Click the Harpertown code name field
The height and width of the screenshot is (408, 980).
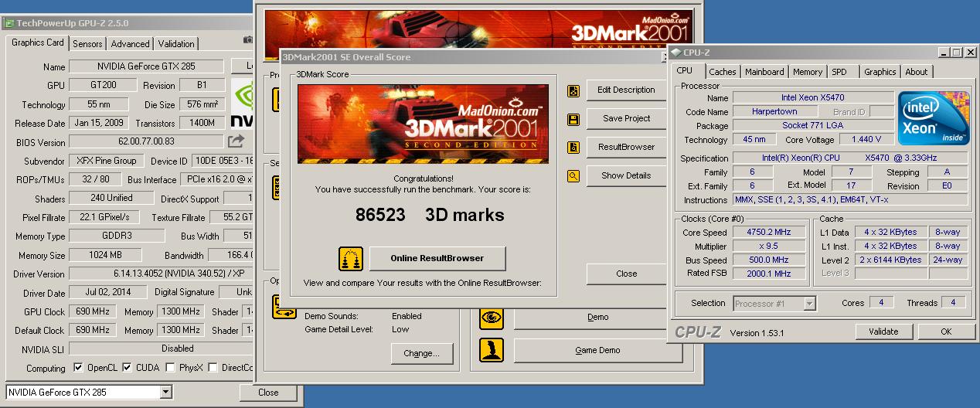point(774,112)
